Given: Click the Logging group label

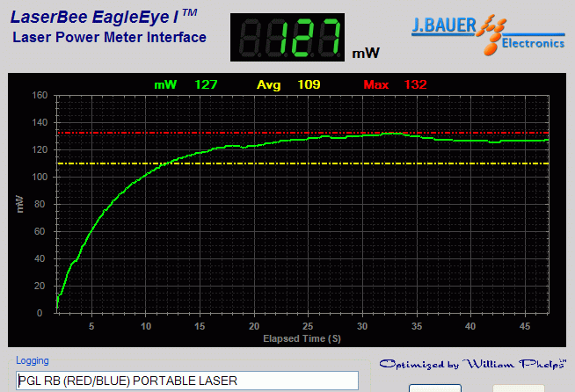Looking at the screenshot, I should [33, 361].
